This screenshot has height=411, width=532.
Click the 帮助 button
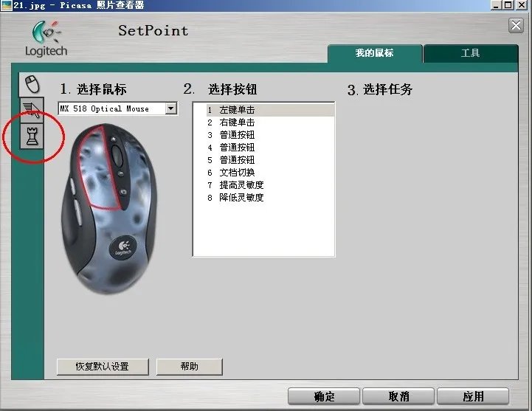click(x=190, y=367)
